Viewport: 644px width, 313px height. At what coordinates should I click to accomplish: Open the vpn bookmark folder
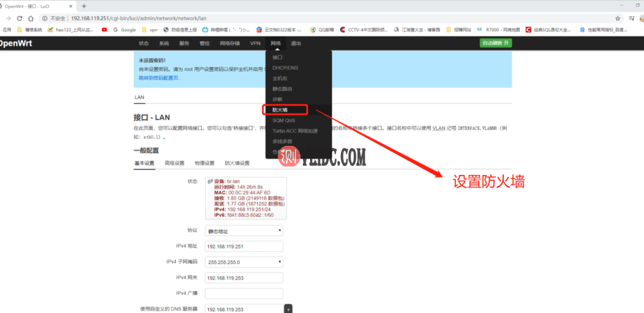pyautogui.click(x=150, y=30)
